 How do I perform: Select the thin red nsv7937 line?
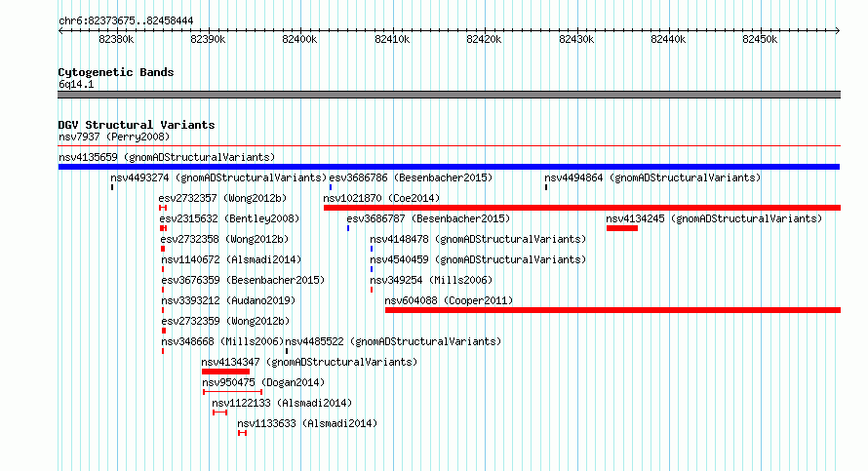449,146
